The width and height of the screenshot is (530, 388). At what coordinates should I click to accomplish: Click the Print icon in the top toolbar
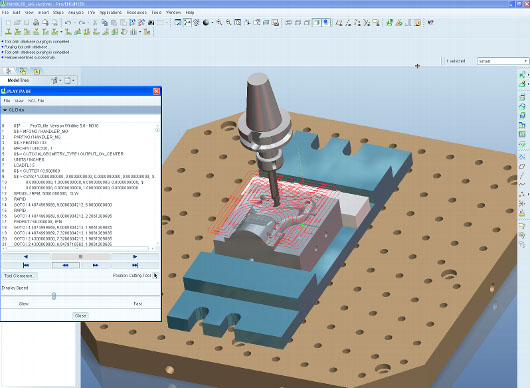point(36,23)
